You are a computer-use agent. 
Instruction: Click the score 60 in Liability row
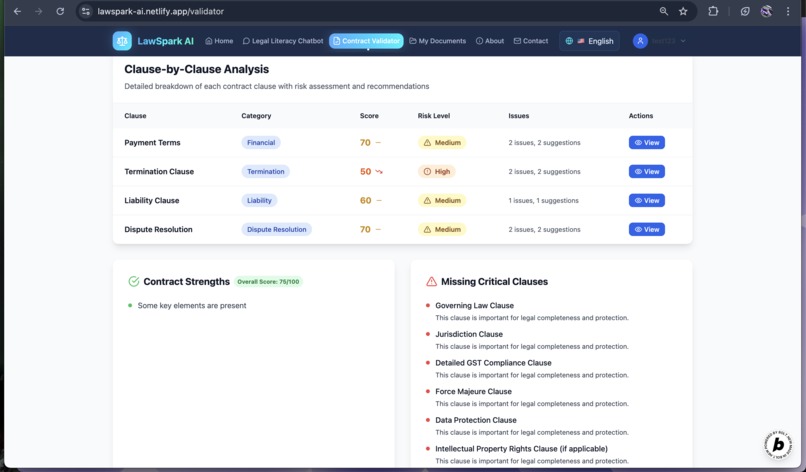point(365,201)
